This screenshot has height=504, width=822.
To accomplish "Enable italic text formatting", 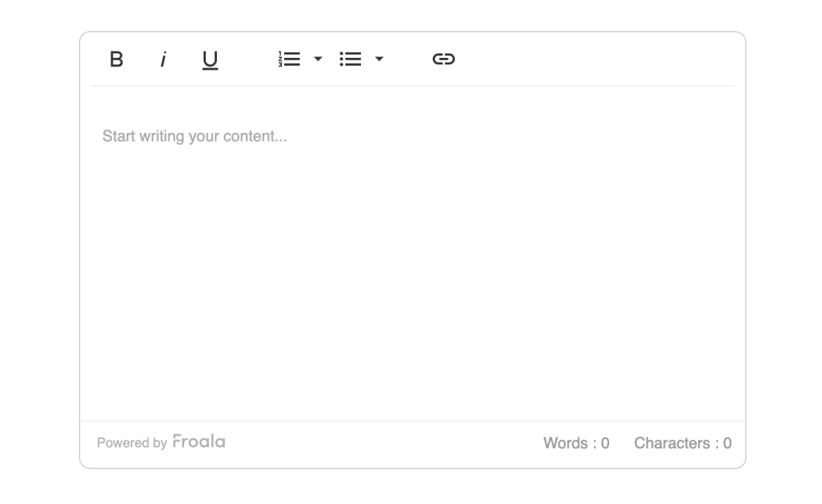I will pos(163,59).
